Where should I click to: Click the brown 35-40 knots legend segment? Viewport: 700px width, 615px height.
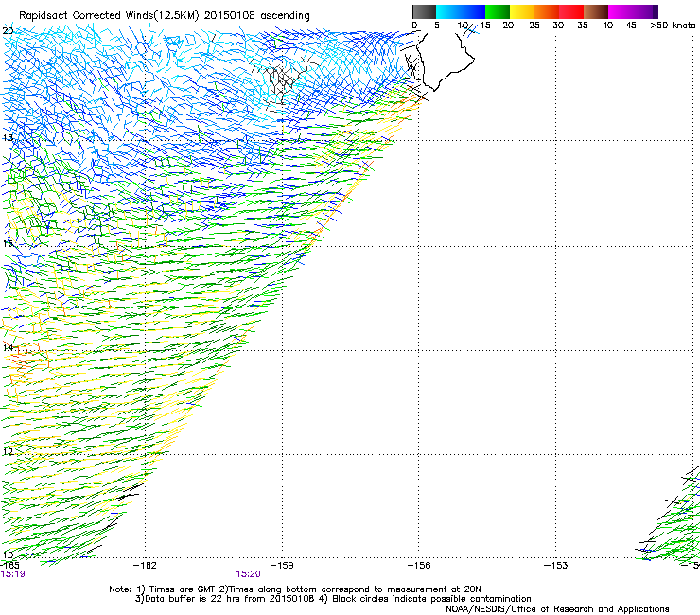coord(596,11)
